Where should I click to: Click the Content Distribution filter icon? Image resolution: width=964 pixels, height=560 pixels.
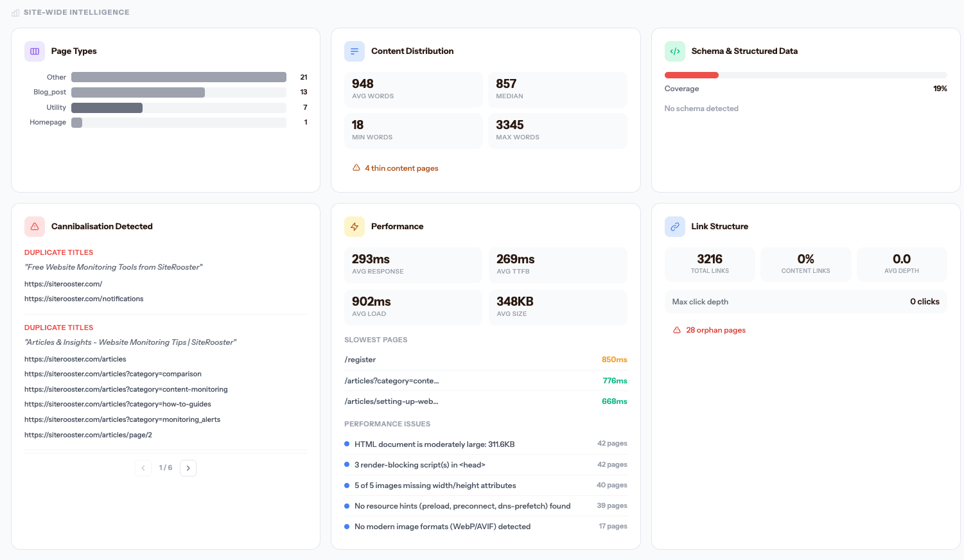355,51
